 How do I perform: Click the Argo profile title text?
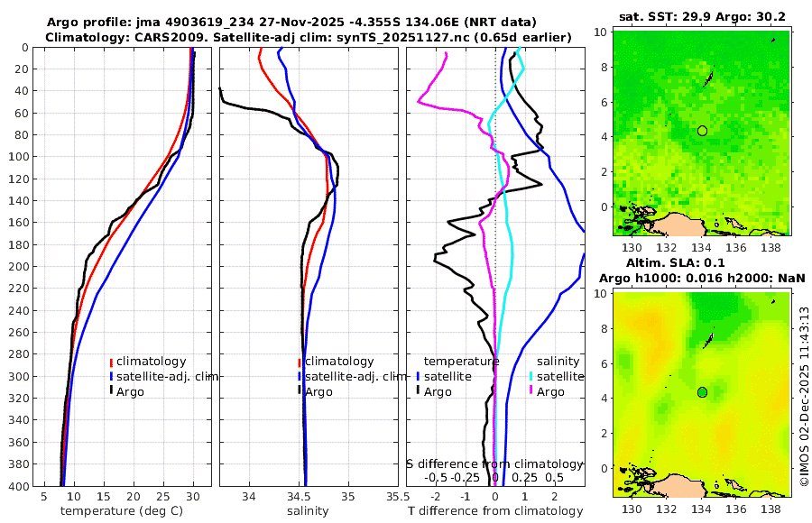click(291, 23)
